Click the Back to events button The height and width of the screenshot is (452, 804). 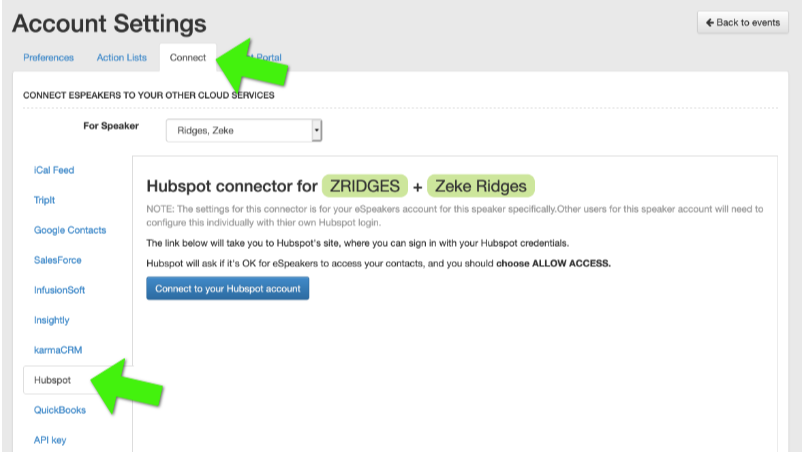743,22
